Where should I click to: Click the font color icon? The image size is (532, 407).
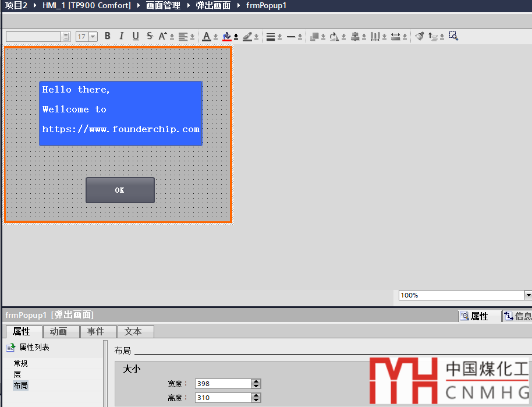tap(207, 36)
